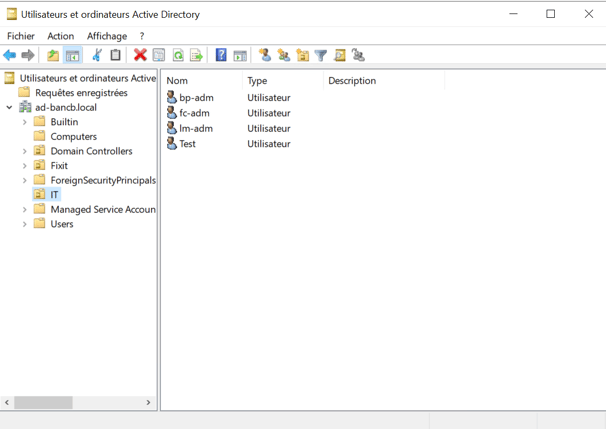Create a new organizational unit icon
The width and height of the screenshot is (606, 429).
pos(302,55)
